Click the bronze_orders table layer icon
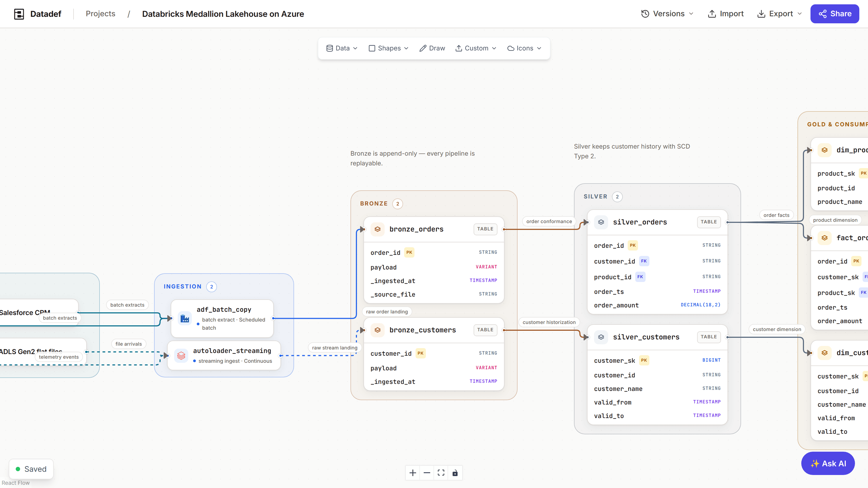The height and width of the screenshot is (488, 868). (x=377, y=229)
